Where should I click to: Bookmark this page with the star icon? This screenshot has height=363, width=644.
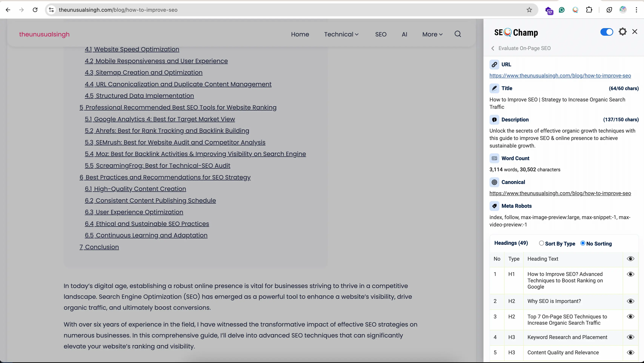[529, 10]
